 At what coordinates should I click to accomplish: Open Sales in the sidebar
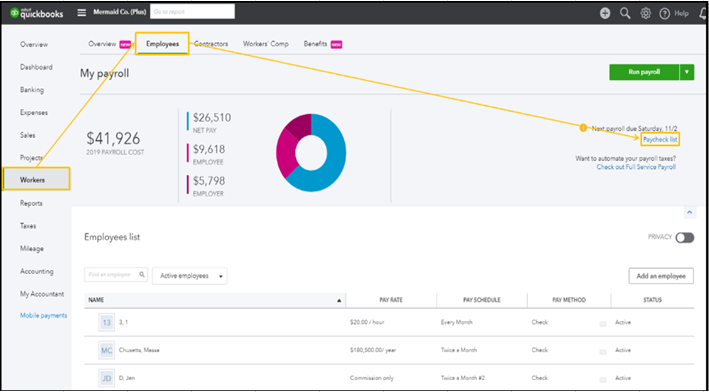pos(28,135)
